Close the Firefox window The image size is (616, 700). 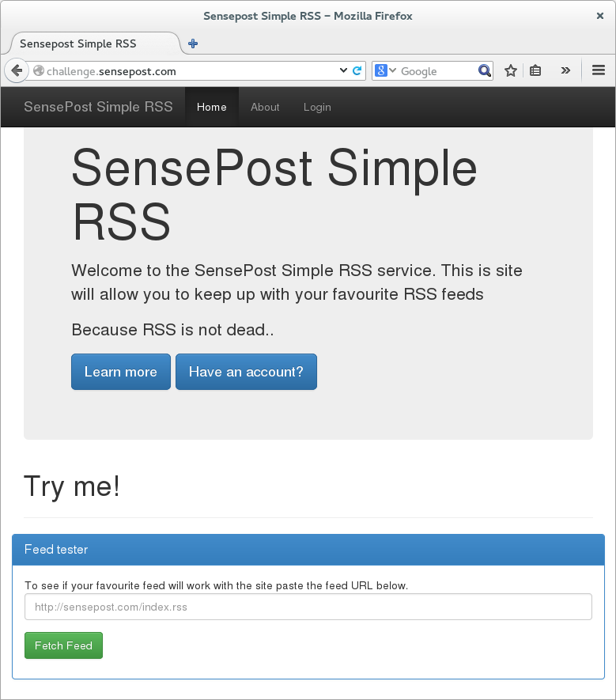tap(600, 16)
